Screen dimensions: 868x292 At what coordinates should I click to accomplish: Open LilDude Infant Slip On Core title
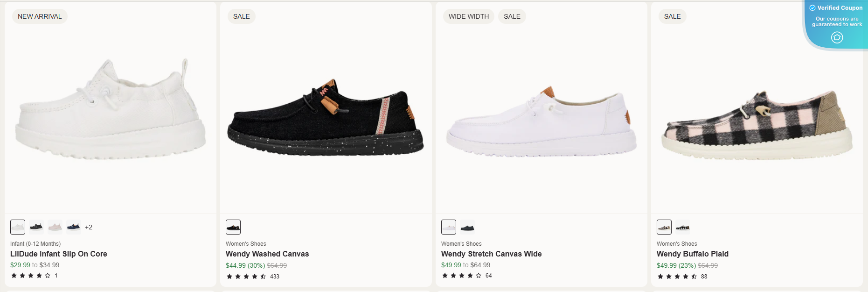[x=59, y=254]
